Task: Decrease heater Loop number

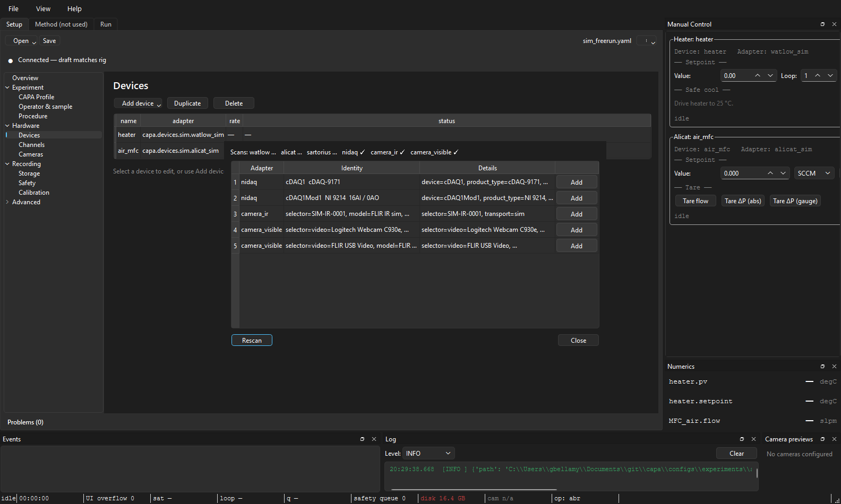Action: 830,76
